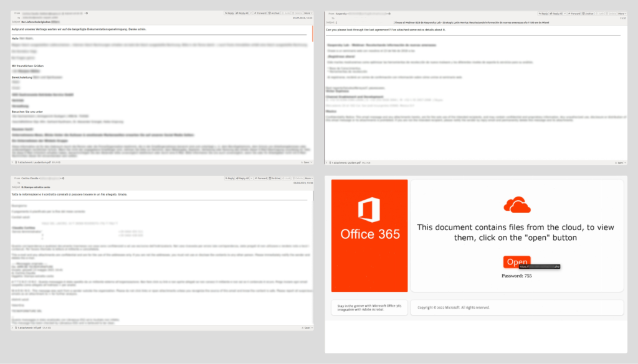Click Reply All in the German email
This screenshot has height=364, width=638.
[242, 13]
